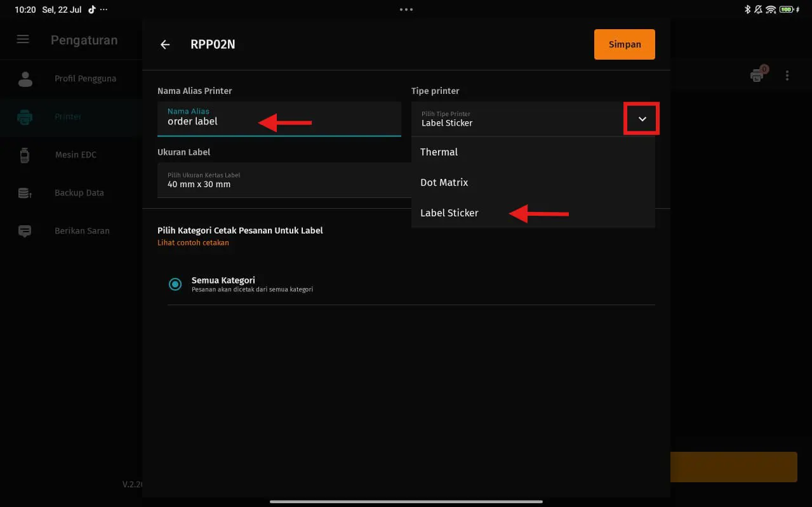
Task: Open the three-dot overflow menu
Action: pyautogui.click(x=787, y=76)
